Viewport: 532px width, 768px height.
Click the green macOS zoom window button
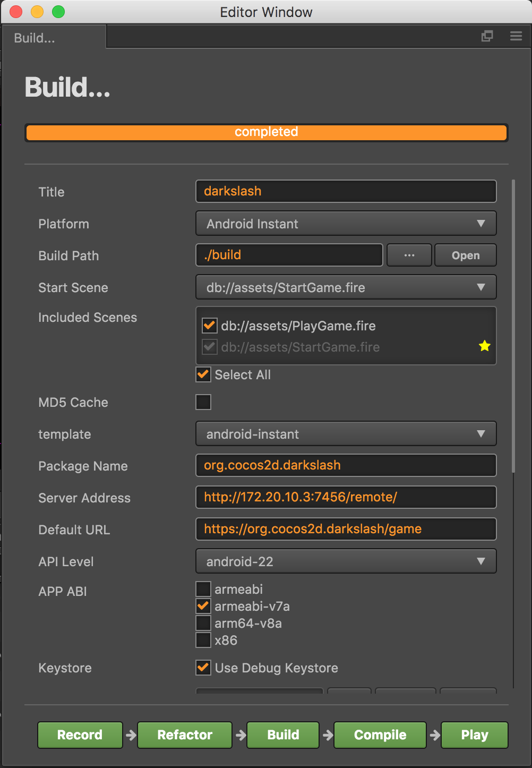pyautogui.click(x=58, y=12)
